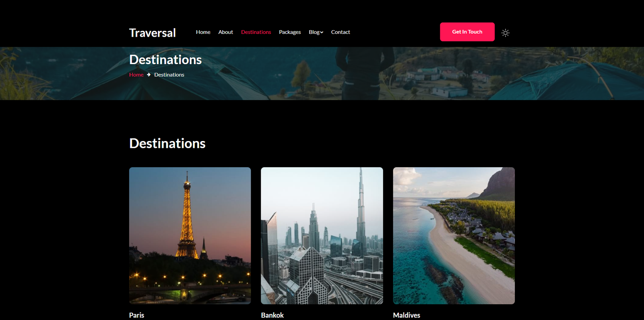Image resolution: width=644 pixels, height=320 pixels.
Task: Click the Traversal logo
Action: pos(153,33)
